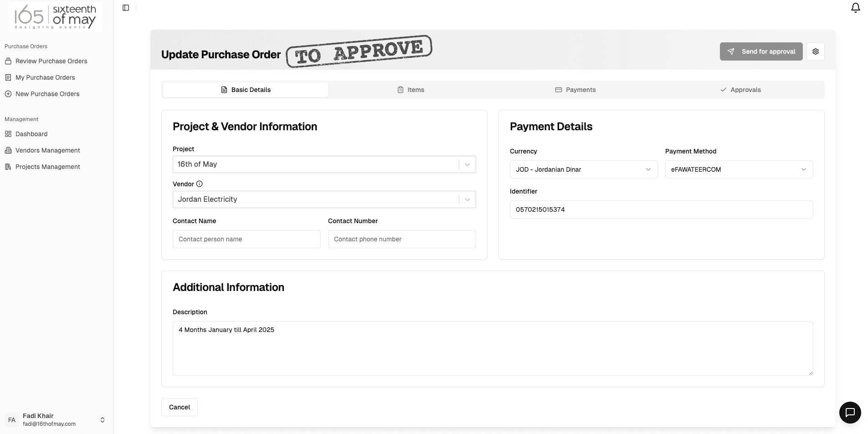Screen dimensions: 868x434
Task: Click the Description text area
Action: click(493, 348)
